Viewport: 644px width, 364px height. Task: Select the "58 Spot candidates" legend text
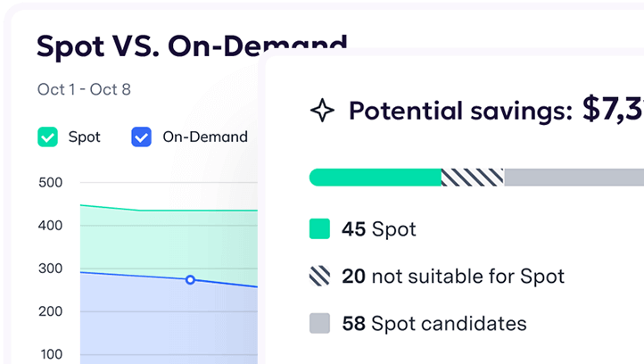(434, 323)
